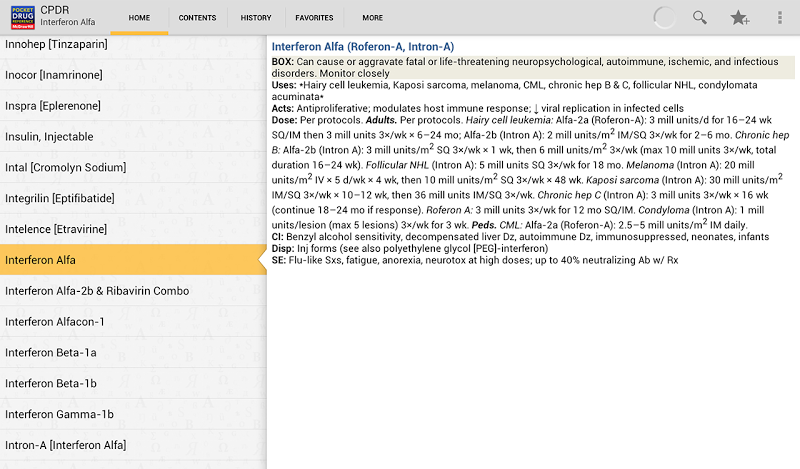The height and width of the screenshot is (469, 800).
Task: Select Integrilin [Eptifibatide] entry
Action: click(133, 198)
